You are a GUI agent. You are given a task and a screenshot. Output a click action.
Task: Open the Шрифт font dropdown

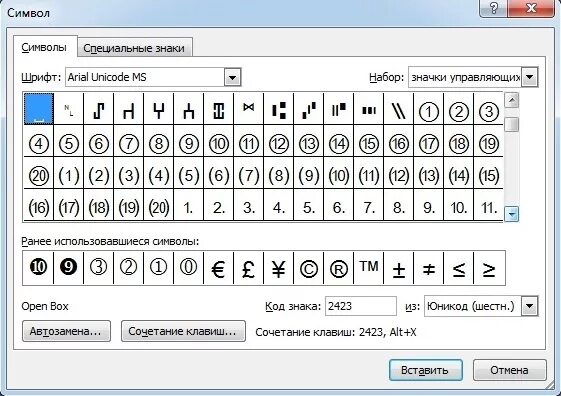tap(233, 77)
